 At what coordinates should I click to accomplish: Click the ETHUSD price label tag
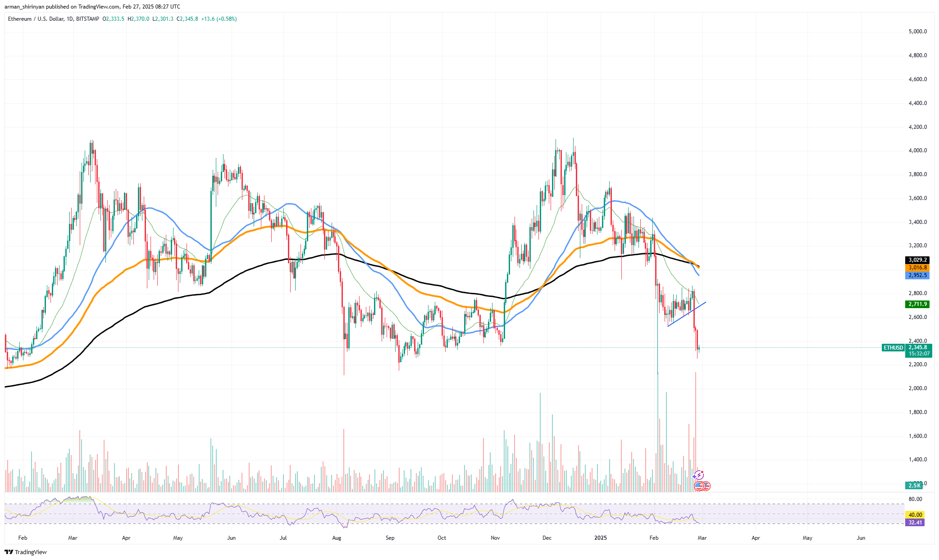[x=893, y=347]
